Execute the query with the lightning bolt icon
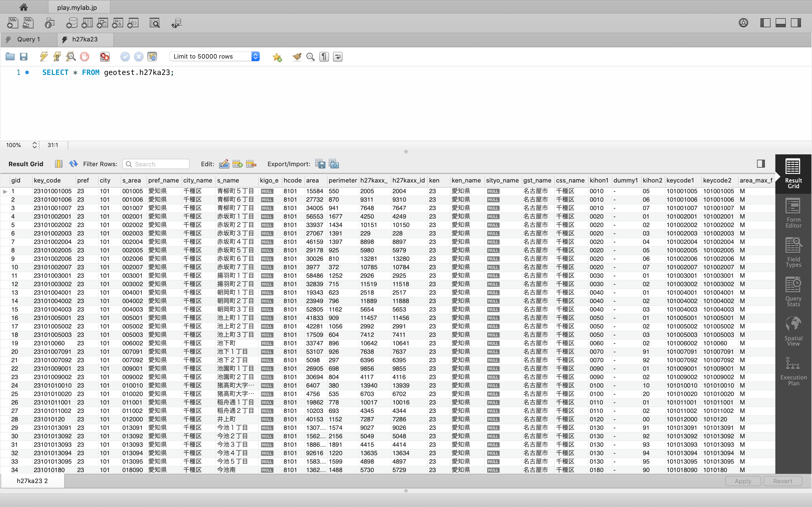This screenshot has width=812, height=507. 44,57
